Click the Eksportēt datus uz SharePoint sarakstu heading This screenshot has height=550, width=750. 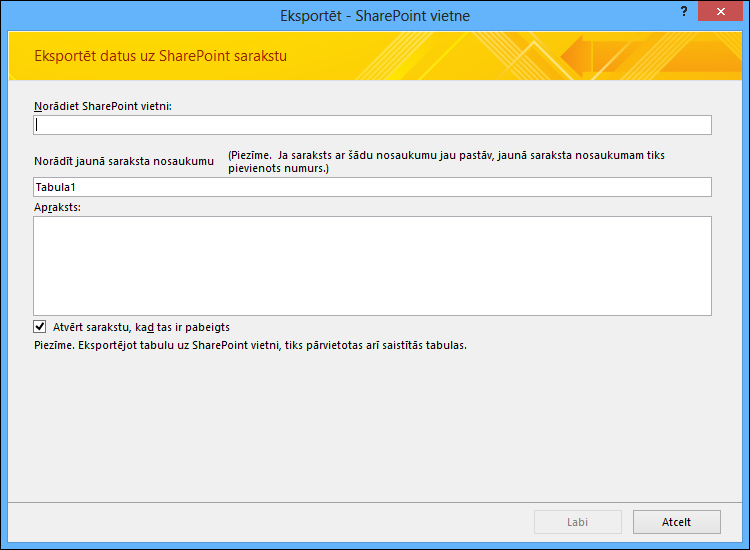[x=161, y=56]
